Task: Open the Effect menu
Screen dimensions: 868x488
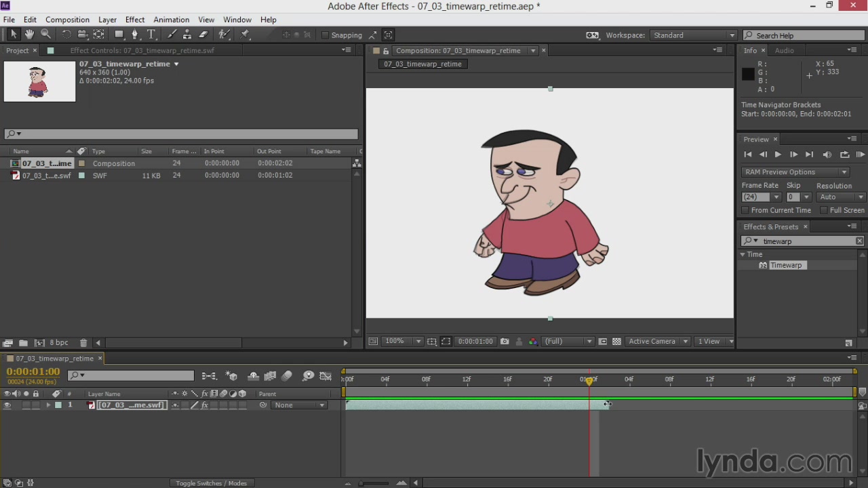Action: [x=135, y=20]
